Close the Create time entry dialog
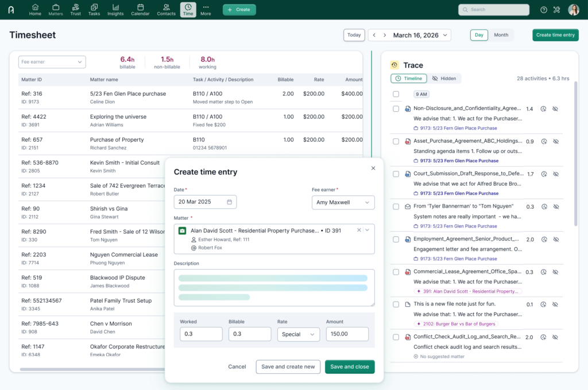 [373, 168]
